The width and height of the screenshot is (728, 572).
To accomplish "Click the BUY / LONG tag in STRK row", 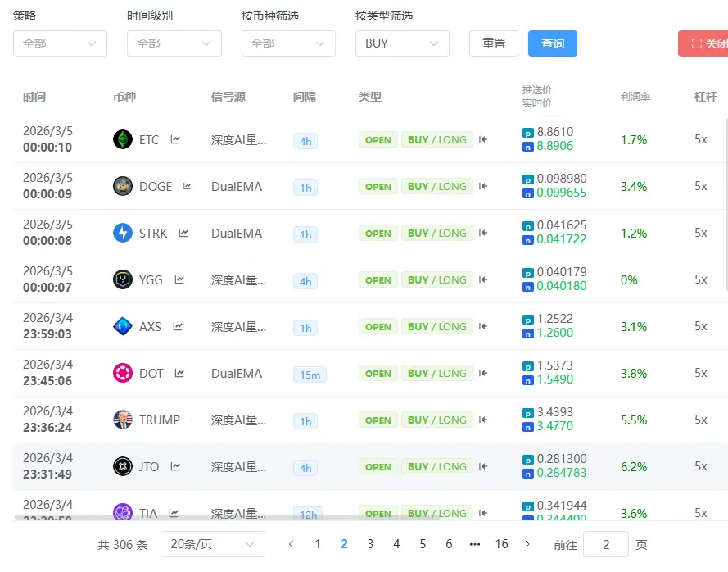I will click(437, 234).
